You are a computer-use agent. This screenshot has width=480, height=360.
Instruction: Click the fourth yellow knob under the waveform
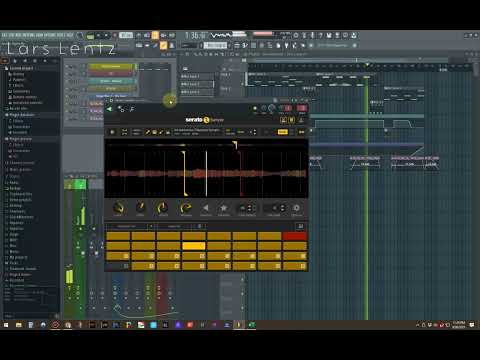[186, 208]
